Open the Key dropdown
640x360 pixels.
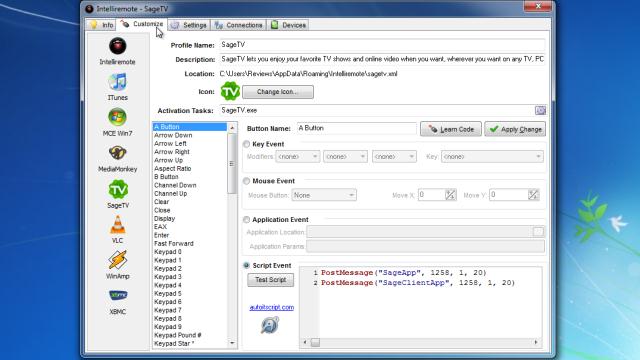492,156
